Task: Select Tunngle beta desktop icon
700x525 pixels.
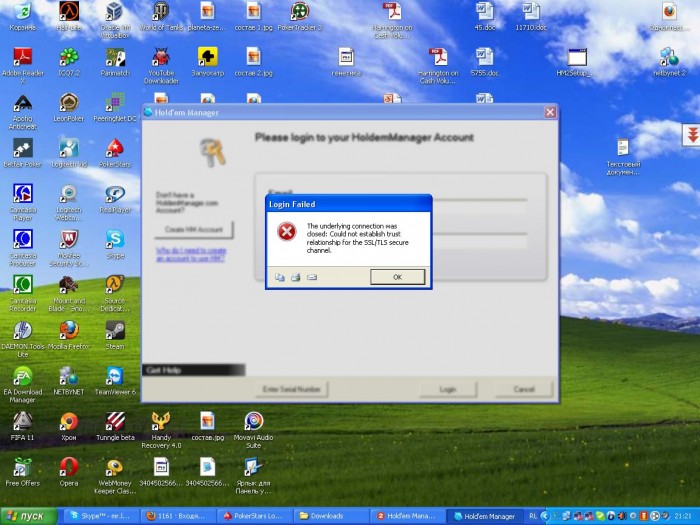Action: click(115, 427)
